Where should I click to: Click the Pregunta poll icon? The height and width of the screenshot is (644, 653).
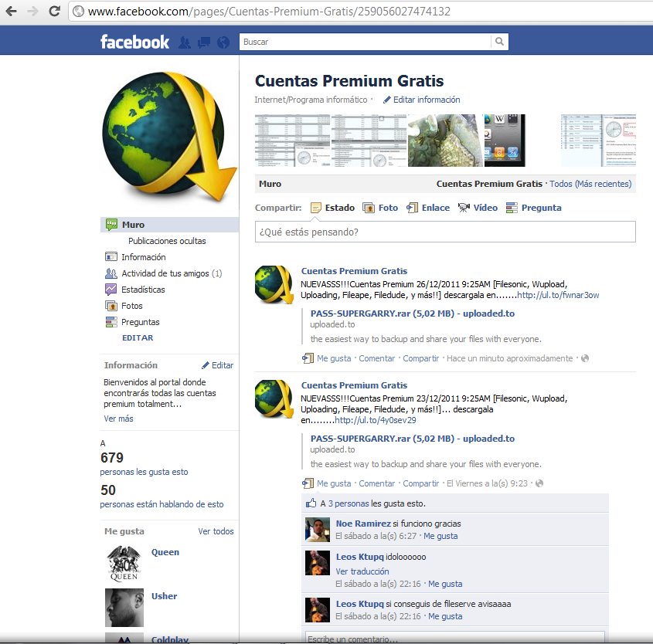[x=512, y=208]
